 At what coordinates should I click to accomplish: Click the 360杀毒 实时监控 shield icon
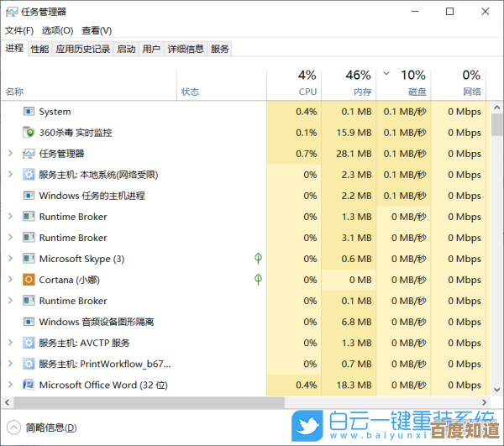29,133
